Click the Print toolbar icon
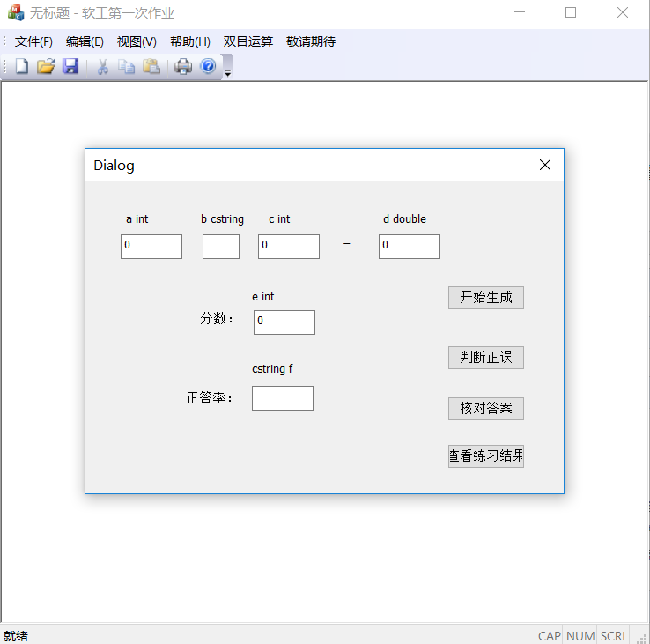Screen dimensions: 650x644 (x=183, y=66)
